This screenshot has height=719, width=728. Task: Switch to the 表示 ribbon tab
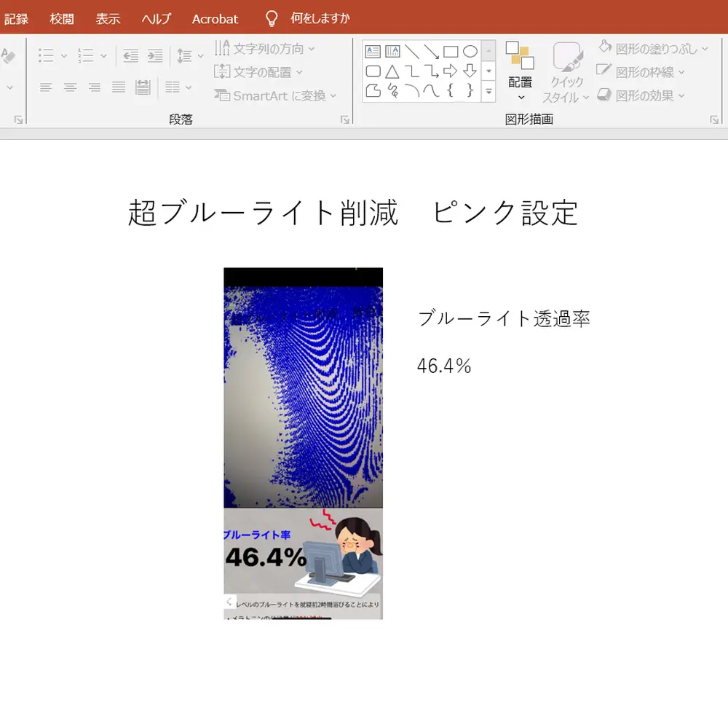(x=108, y=19)
